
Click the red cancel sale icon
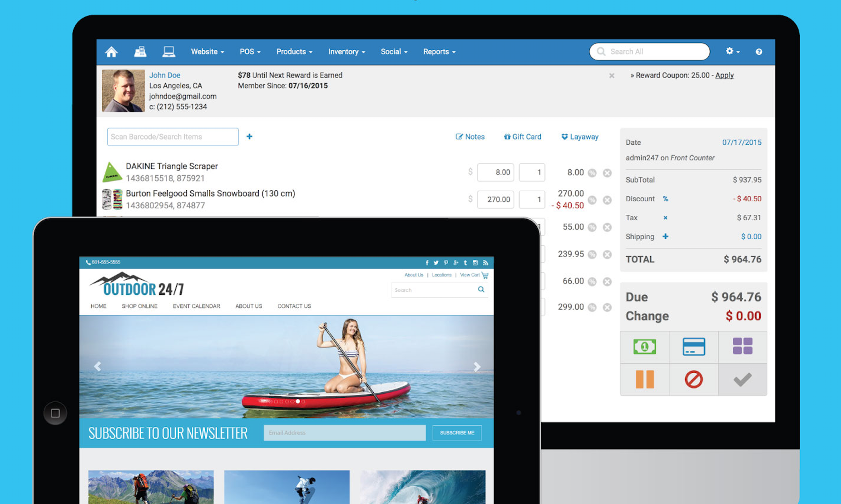click(693, 379)
